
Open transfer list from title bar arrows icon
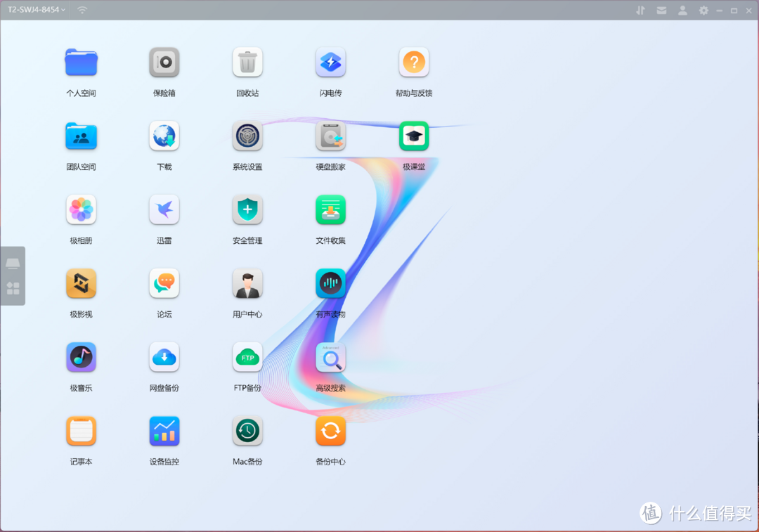[x=640, y=11]
